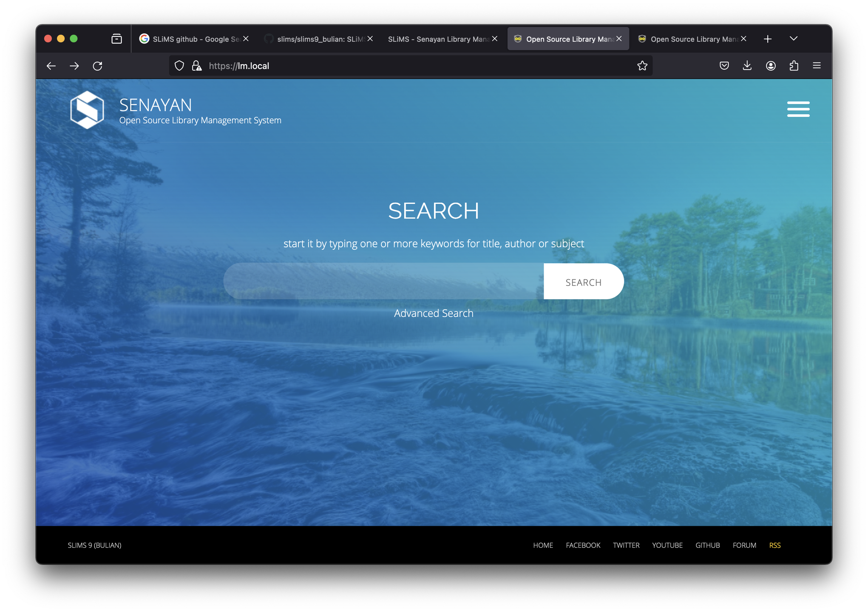
Task: Open the GITHUB footer link
Action: (707, 545)
